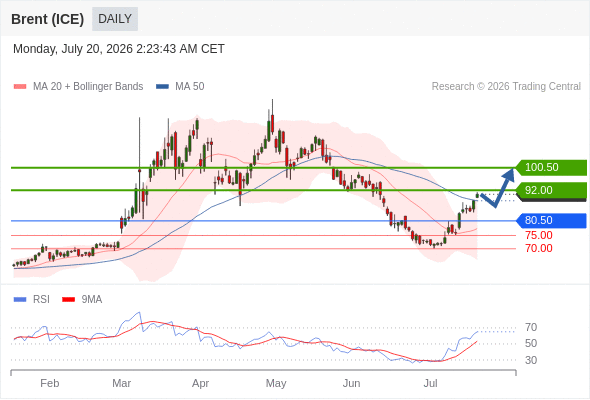Screen dimensions: 590x400
Task: Click the Research Trading Central copyright text
Action: coord(506,87)
